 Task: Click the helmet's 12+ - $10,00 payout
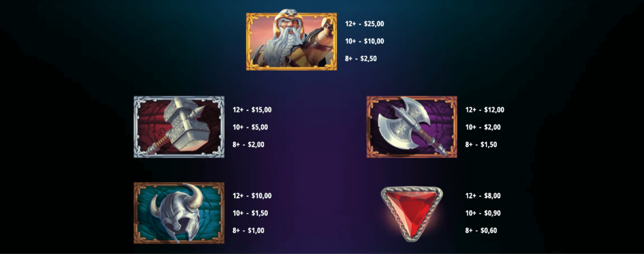pyautogui.click(x=252, y=196)
